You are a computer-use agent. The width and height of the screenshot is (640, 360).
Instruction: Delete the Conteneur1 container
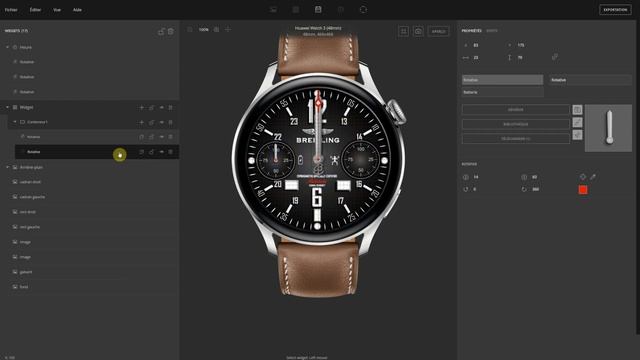click(171, 122)
